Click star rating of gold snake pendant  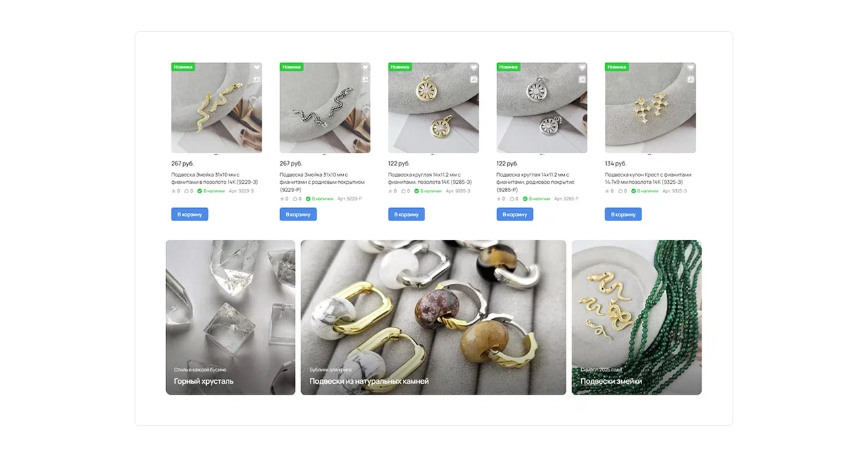[176, 191]
